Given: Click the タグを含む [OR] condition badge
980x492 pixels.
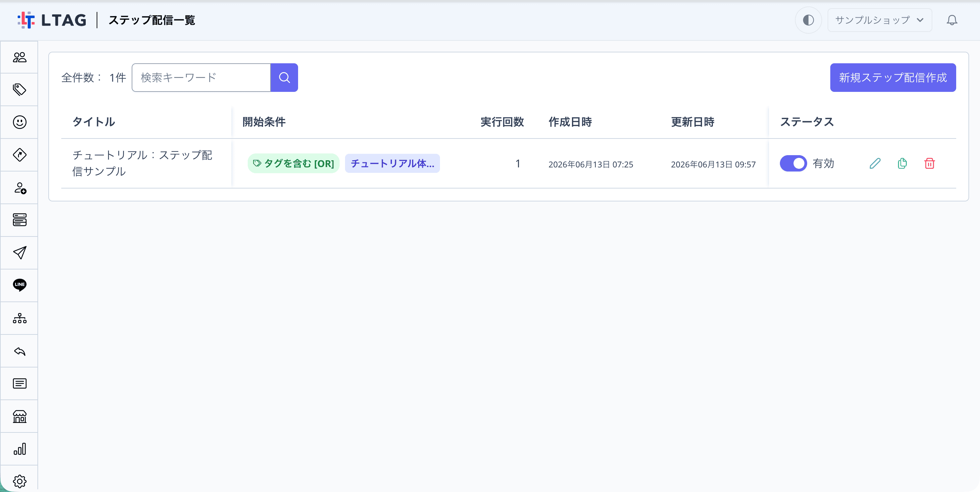Looking at the screenshot, I should click(293, 164).
